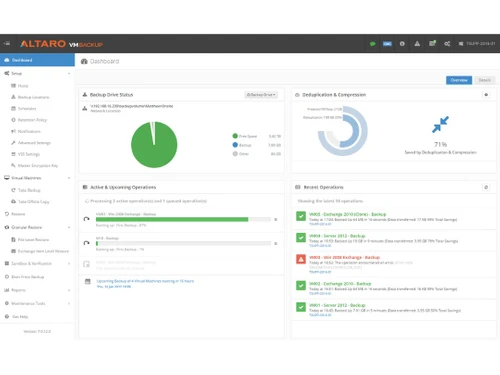The width and height of the screenshot is (500, 375).
Task: Open Schedules in the sidebar
Action: (27, 108)
